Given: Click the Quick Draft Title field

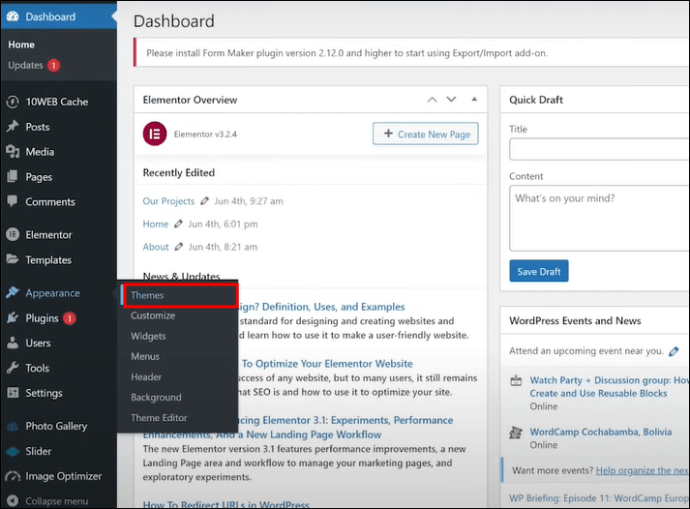Looking at the screenshot, I should tap(599, 149).
